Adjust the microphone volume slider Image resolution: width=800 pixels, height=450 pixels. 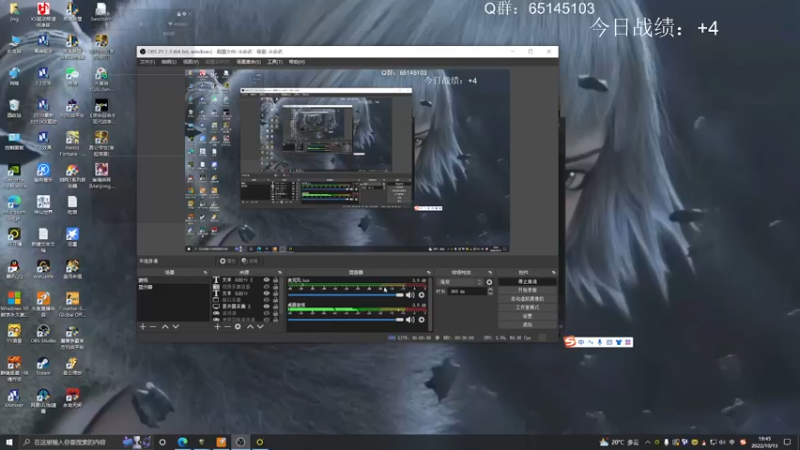click(346, 295)
